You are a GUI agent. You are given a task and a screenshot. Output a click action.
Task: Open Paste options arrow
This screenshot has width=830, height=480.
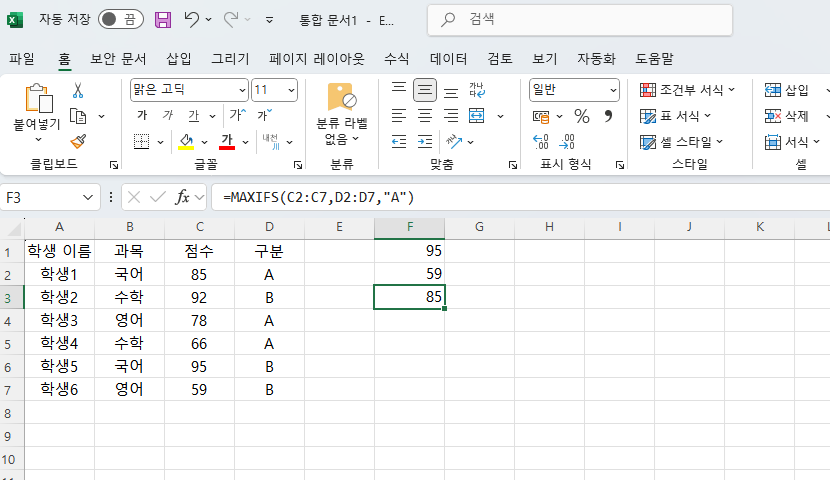coord(38,140)
